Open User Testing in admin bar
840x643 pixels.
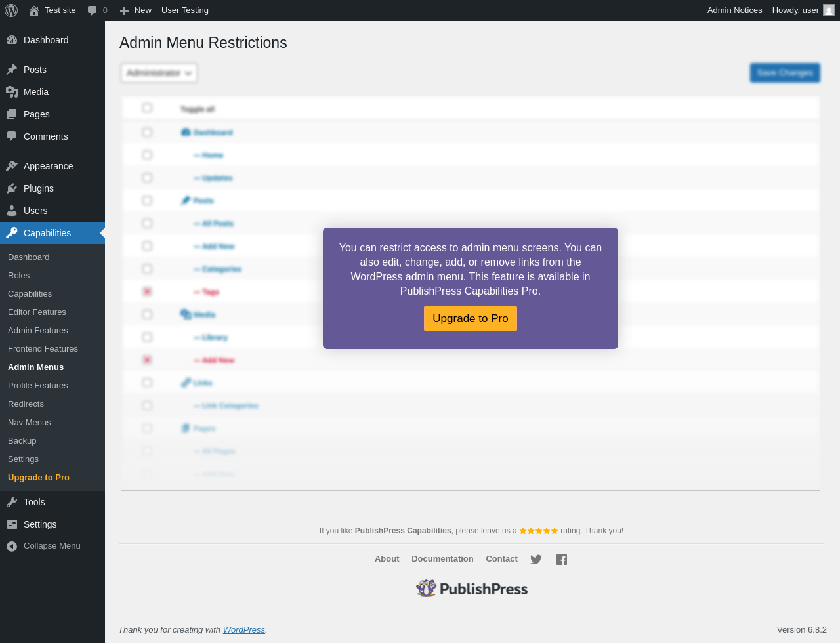click(x=185, y=10)
